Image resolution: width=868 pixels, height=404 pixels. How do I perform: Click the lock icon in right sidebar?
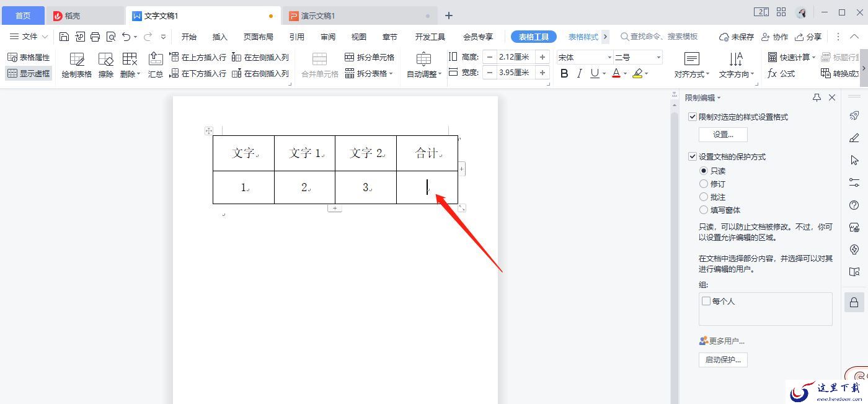854,302
